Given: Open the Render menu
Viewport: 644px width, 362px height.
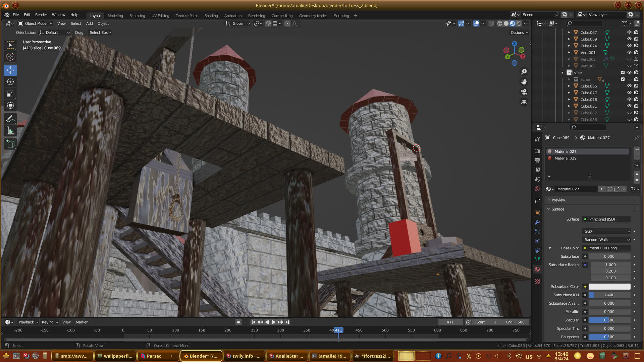Looking at the screenshot, I should coord(41,15).
